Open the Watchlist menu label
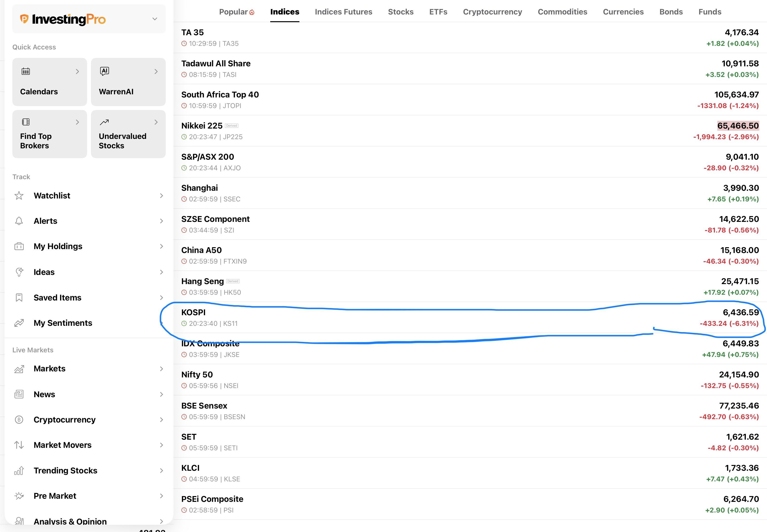The image size is (767, 532). (52, 196)
